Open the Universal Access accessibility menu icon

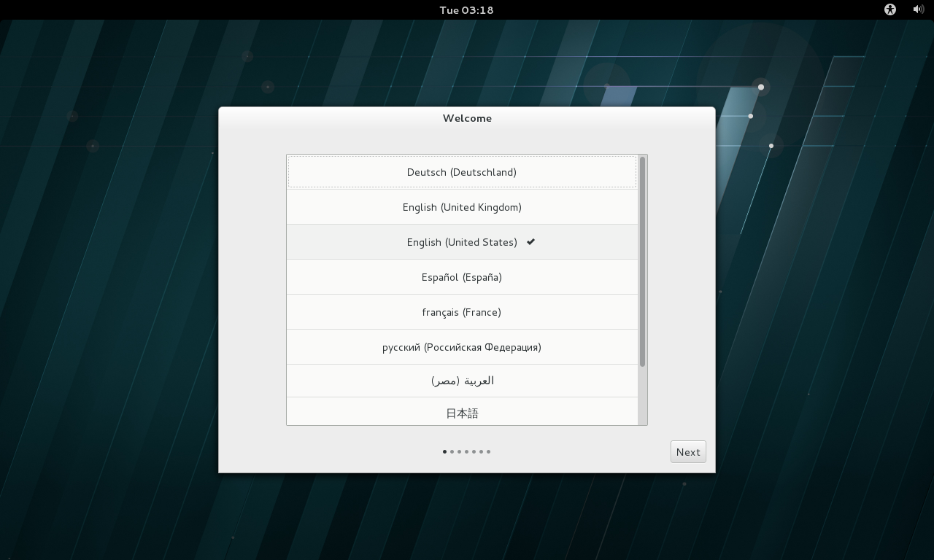pos(889,9)
